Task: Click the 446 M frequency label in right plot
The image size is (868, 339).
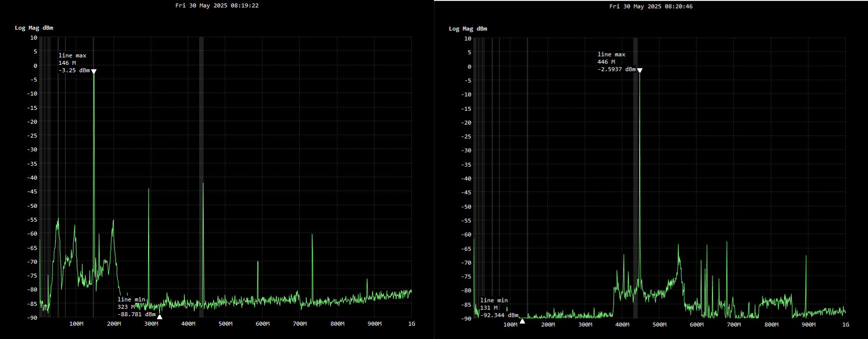Action: click(x=606, y=62)
